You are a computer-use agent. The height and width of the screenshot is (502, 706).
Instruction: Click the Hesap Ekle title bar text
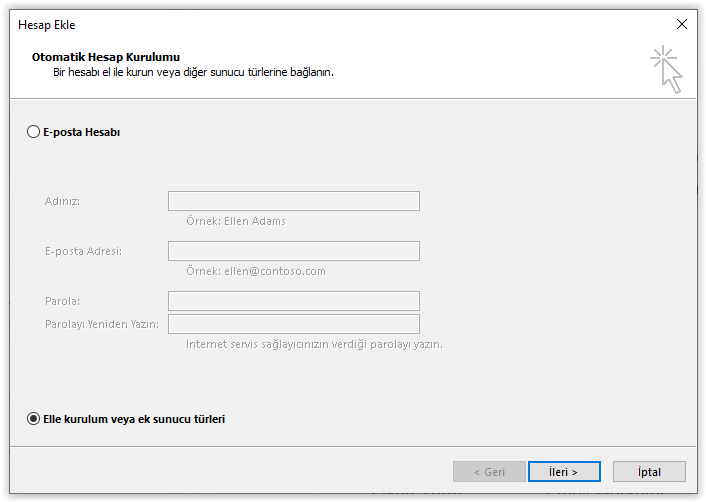point(46,25)
